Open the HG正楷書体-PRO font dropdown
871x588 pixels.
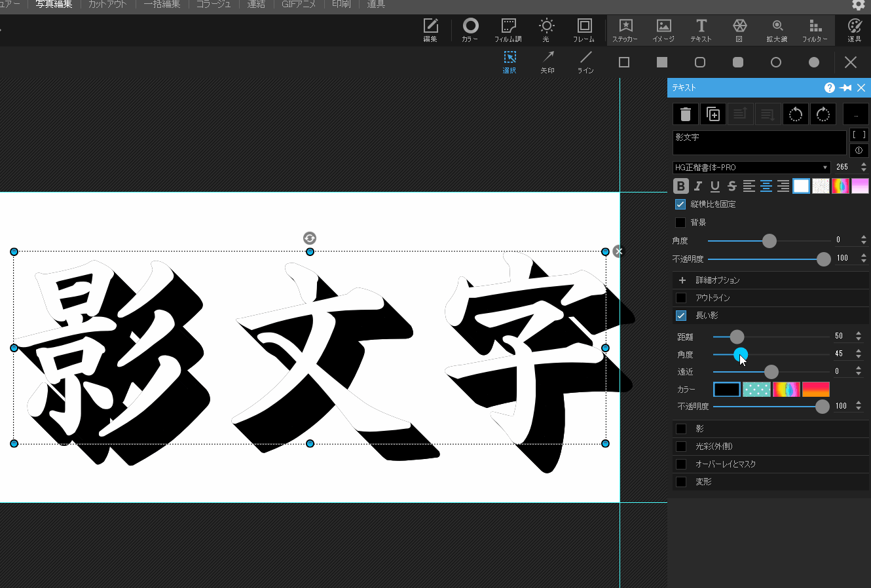coord(751,168)
